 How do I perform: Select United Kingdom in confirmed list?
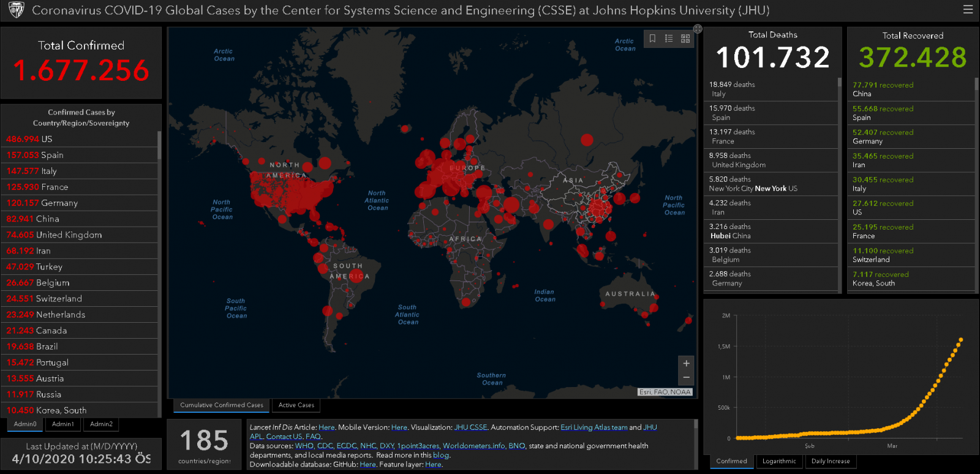tap(80, 235)
